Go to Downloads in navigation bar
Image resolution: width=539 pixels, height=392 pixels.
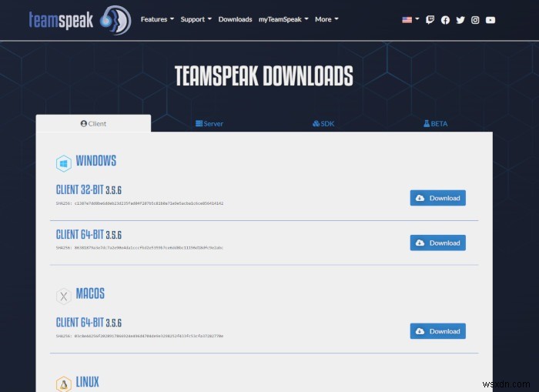coord(235,19)
